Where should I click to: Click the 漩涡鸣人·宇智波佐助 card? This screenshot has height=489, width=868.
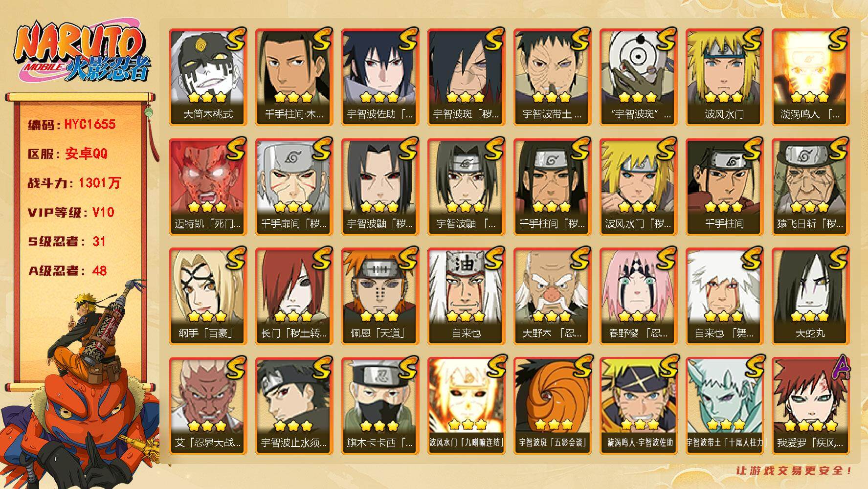pyautogui.click(x=638, y=406)
